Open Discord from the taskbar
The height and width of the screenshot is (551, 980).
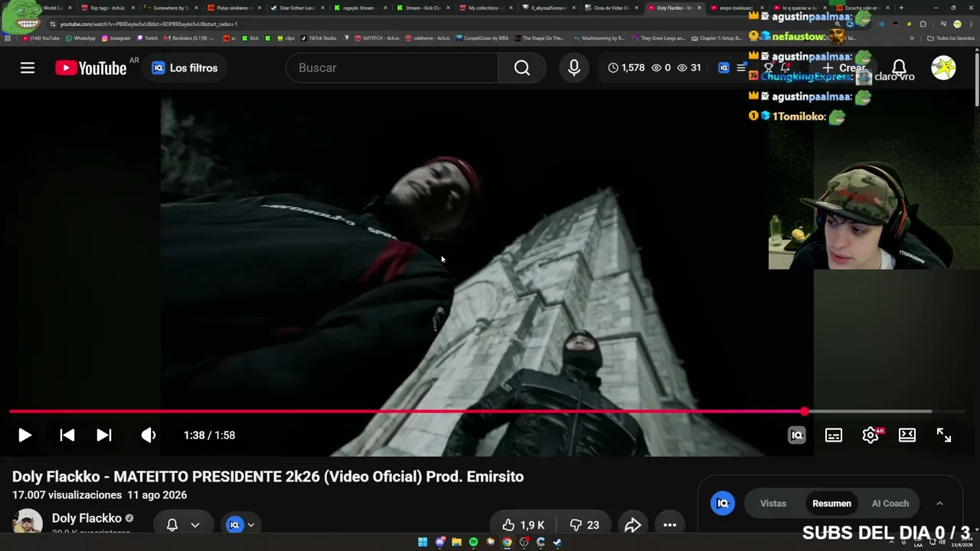point(439,542)
